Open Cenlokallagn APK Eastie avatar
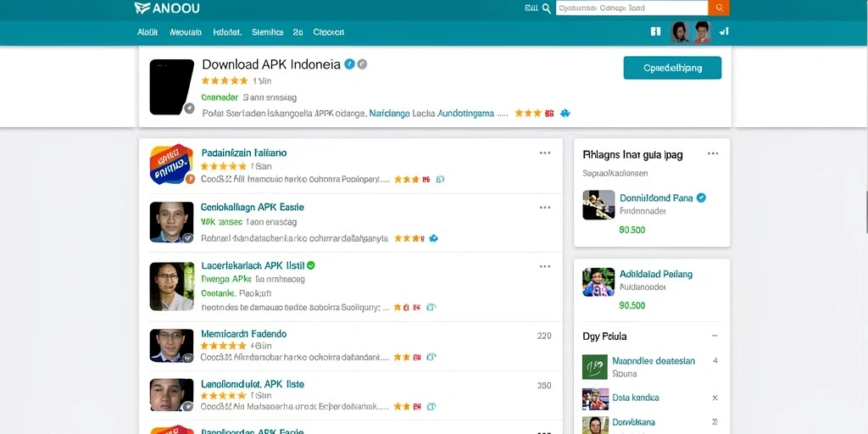The width and height of the screenshot is (868, 434). 171,222
